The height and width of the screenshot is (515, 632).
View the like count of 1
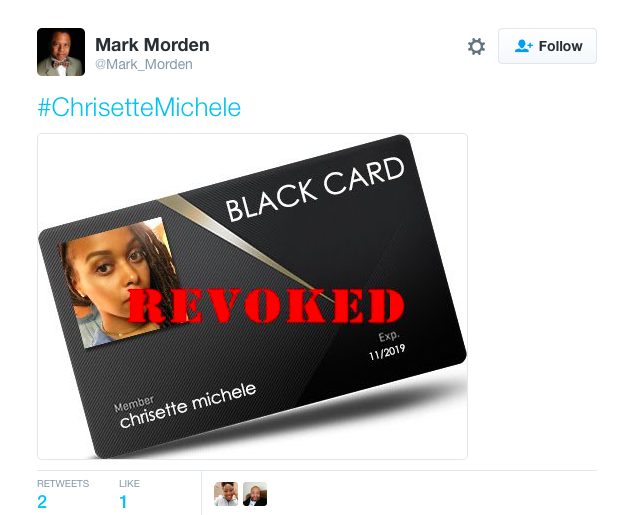pos(123,502)
